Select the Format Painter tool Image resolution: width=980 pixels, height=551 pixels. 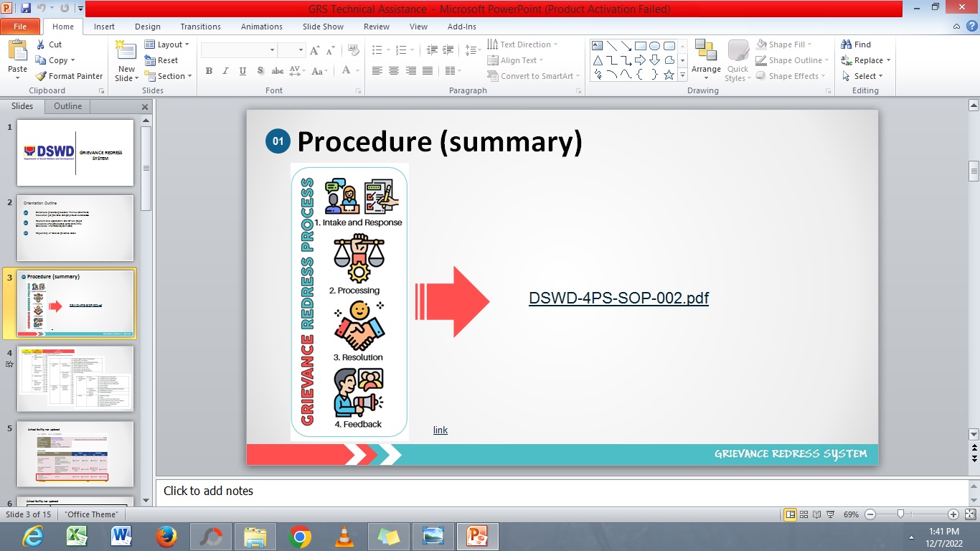(70, 76)
